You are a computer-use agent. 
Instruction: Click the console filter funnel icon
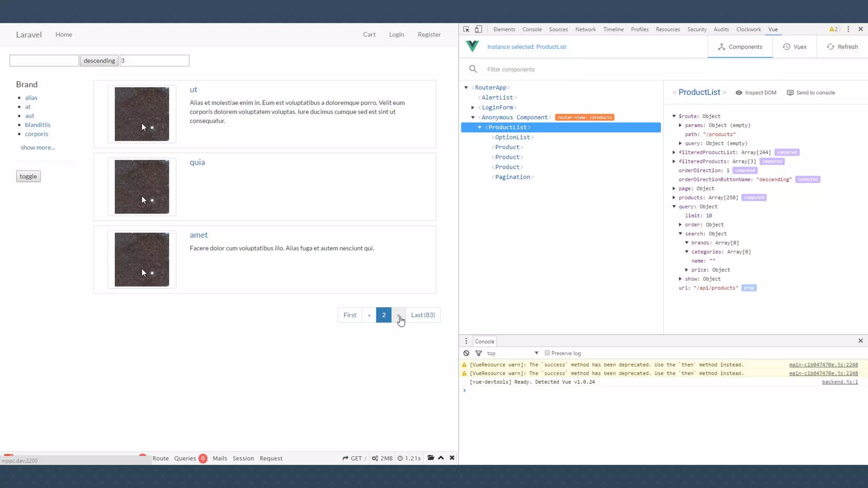pyautogui.click(x=479, y=353)
